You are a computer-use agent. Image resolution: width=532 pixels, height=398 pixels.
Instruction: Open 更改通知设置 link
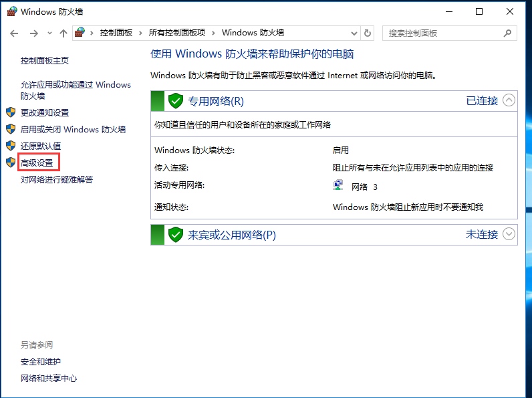45,113
